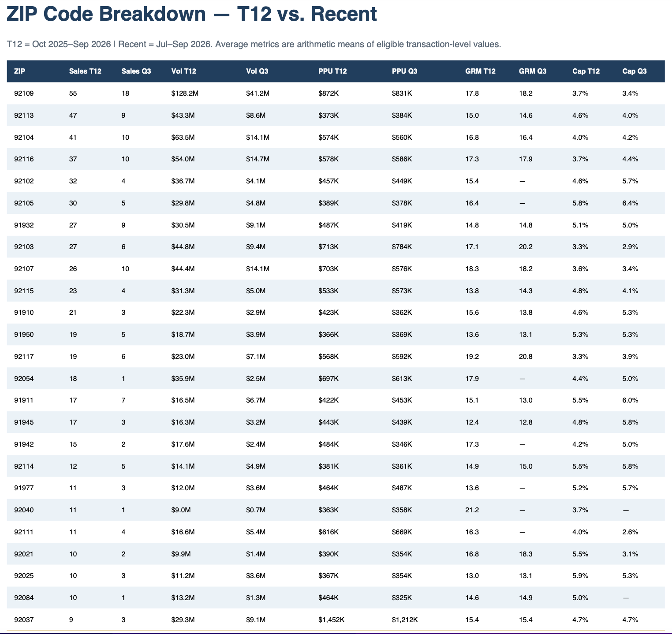Select the '$128.2M' volume cell
The width and height of the screenshot is (672, 634).
click(x=185, y=93)
